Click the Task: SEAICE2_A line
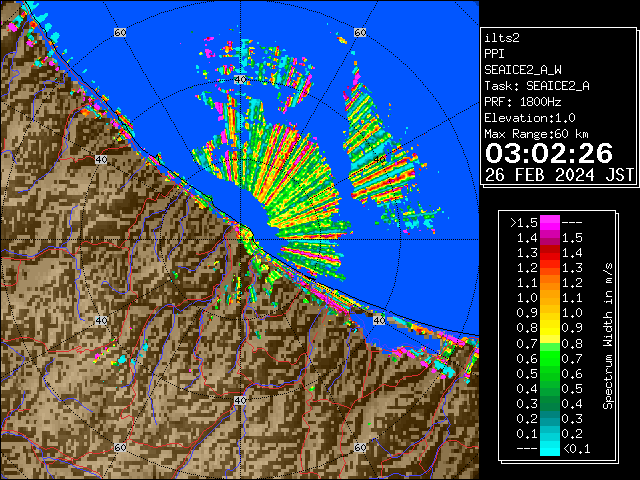Screen dimensions: 640x480 pos(537,86)
